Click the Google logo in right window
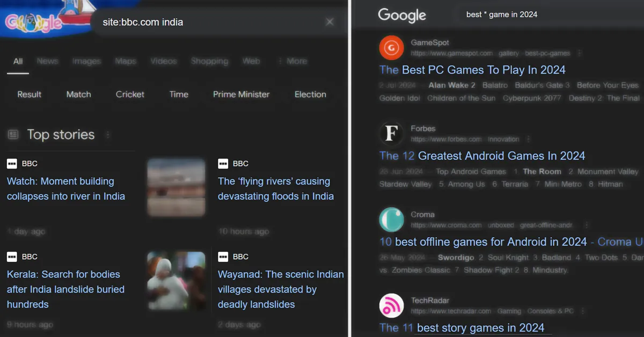The height and width of the screenshot is (337, 644). tap(402, 15)
